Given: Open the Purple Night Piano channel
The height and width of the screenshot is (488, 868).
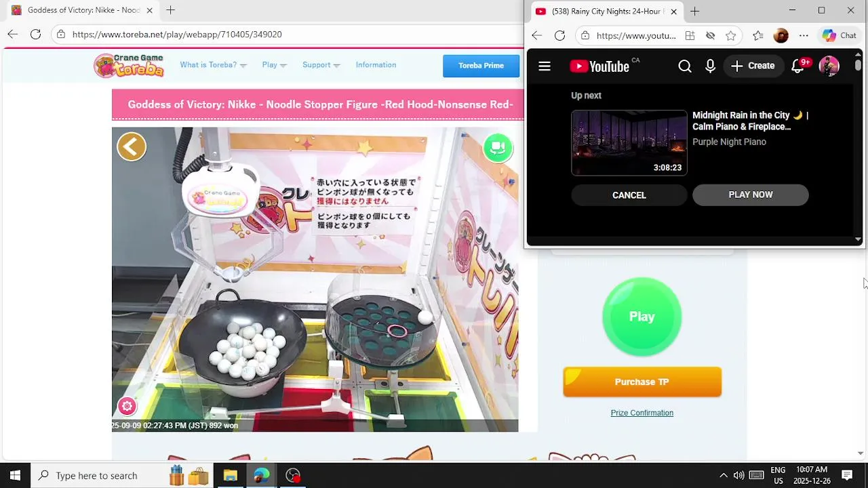Looking at the screenshot, I should (x=729, y=142).
